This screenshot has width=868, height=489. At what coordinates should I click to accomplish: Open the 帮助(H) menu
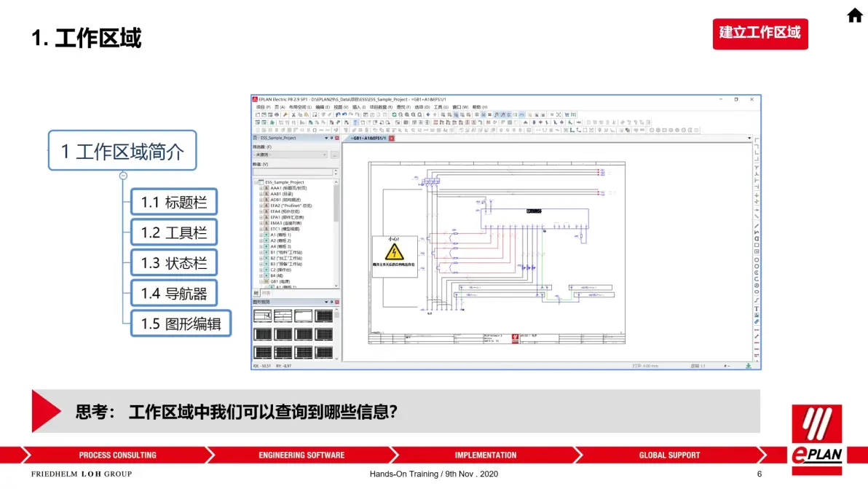pos(479,107)
